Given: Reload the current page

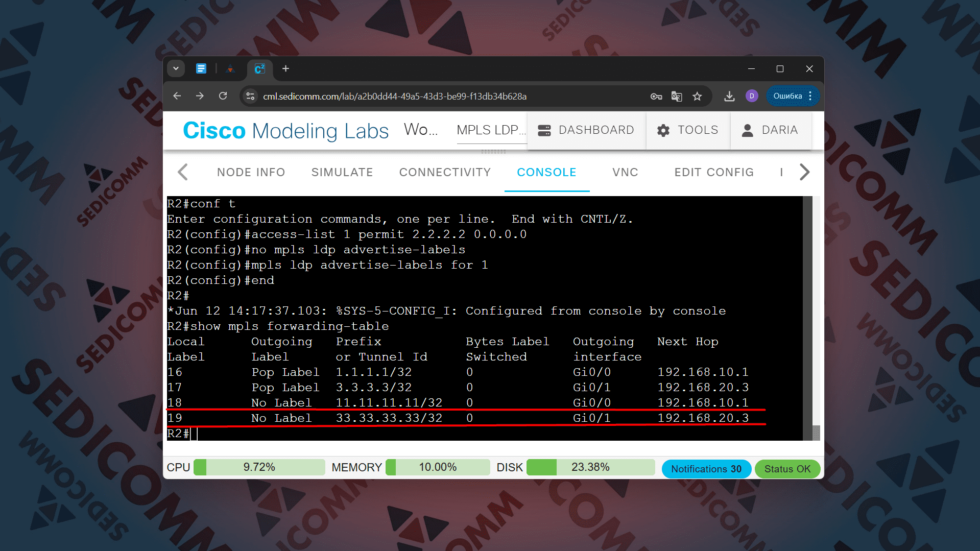Looking at the screenshot, I should pyautogui.click(x=223, y=96).
